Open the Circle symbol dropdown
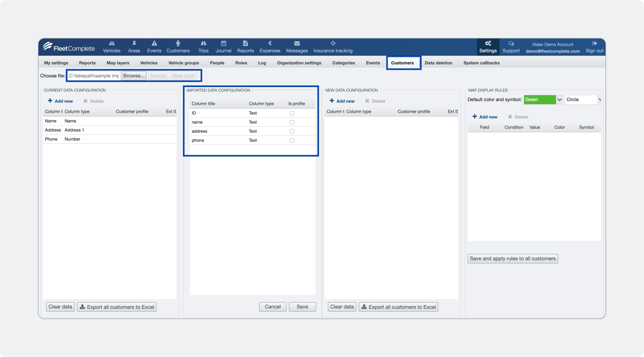The width and height of the screenshot is (644, 357). [x=583, y=100]
